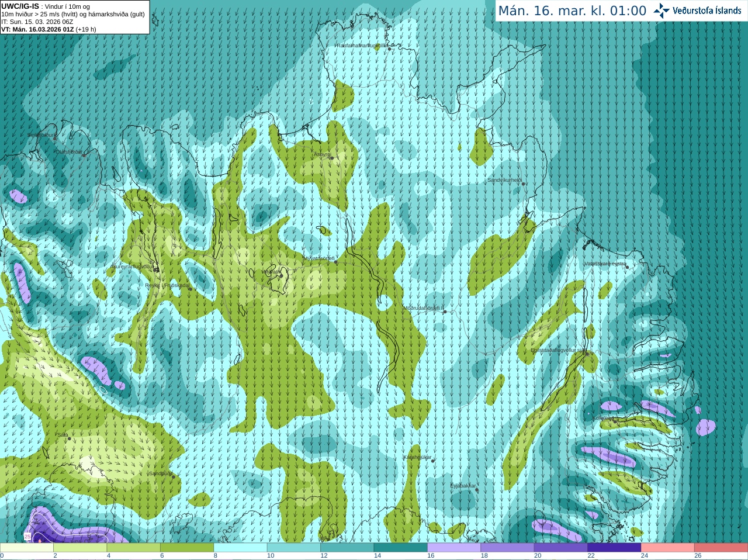Click the 16–18 m/s lavender legend swatch

coord(454,547)
